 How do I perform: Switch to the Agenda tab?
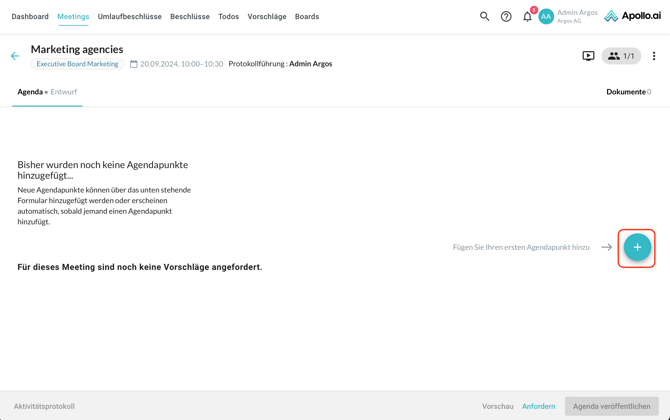pyautogui.click(x=30, y=92)
